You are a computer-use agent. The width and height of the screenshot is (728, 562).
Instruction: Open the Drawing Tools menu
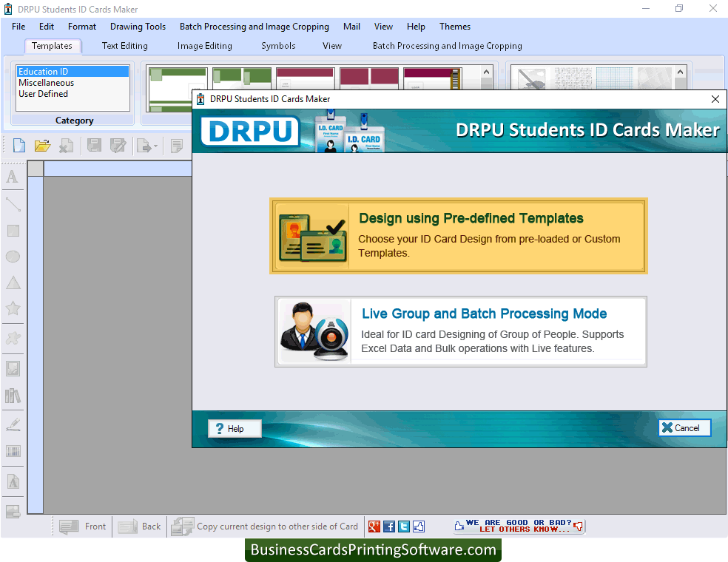point(138,27)
